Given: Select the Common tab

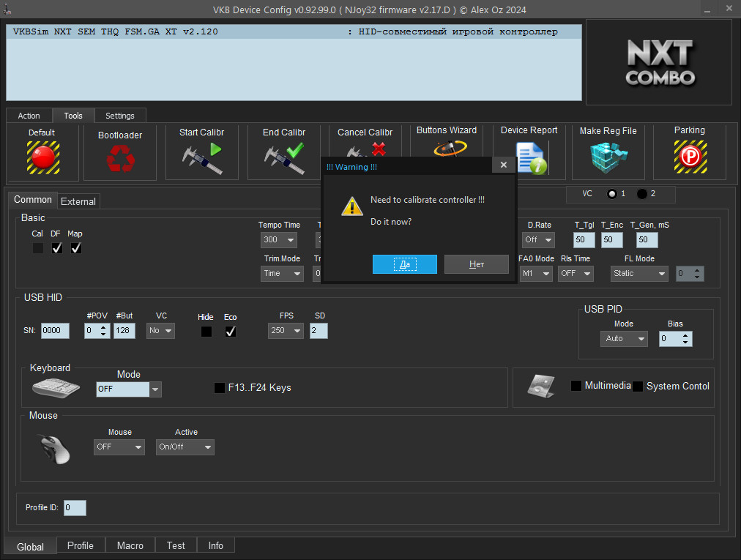Looking at the screenshot, I should tap(33, 199).
